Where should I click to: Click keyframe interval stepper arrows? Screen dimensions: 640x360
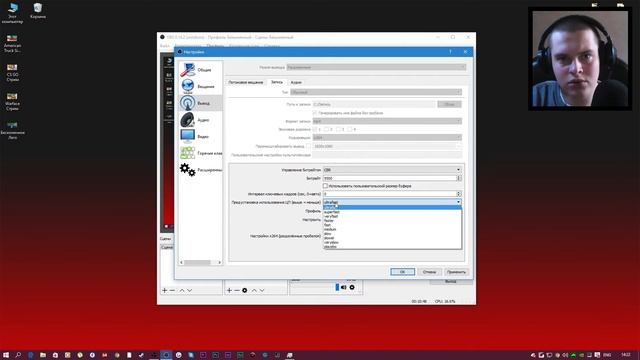point(459,194)
